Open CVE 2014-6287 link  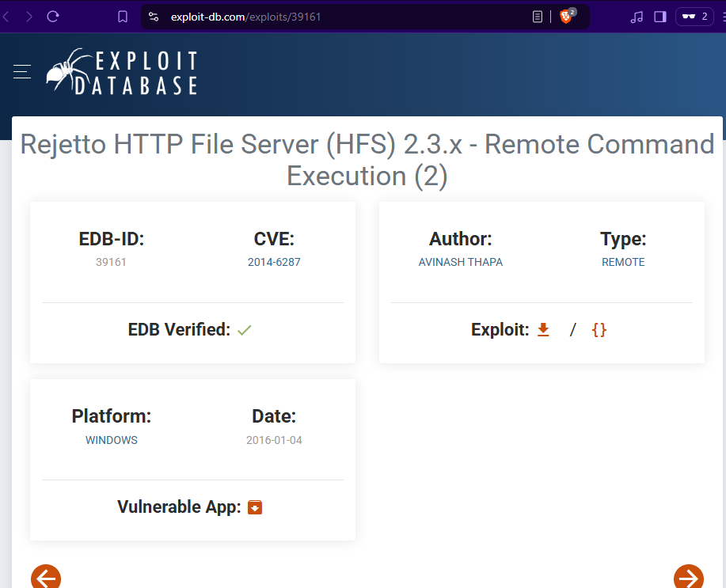click(274, 262)
